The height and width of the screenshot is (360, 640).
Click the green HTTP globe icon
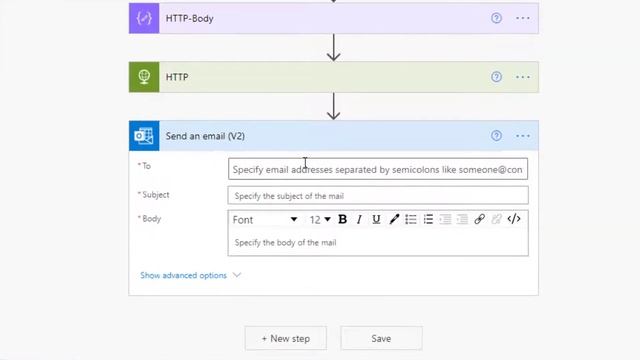(x=144, y=77)
